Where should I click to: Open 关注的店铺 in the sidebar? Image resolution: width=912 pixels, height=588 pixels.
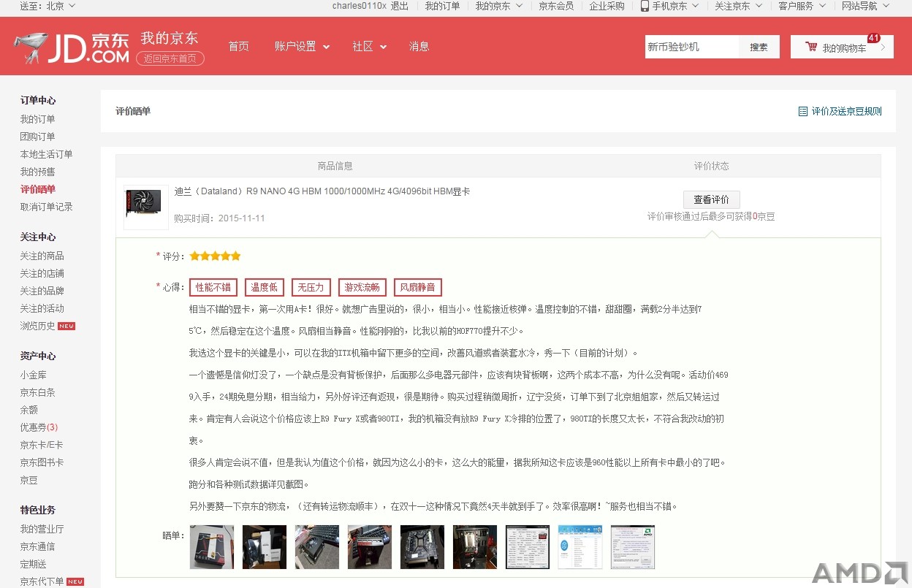tap(42, 273)
